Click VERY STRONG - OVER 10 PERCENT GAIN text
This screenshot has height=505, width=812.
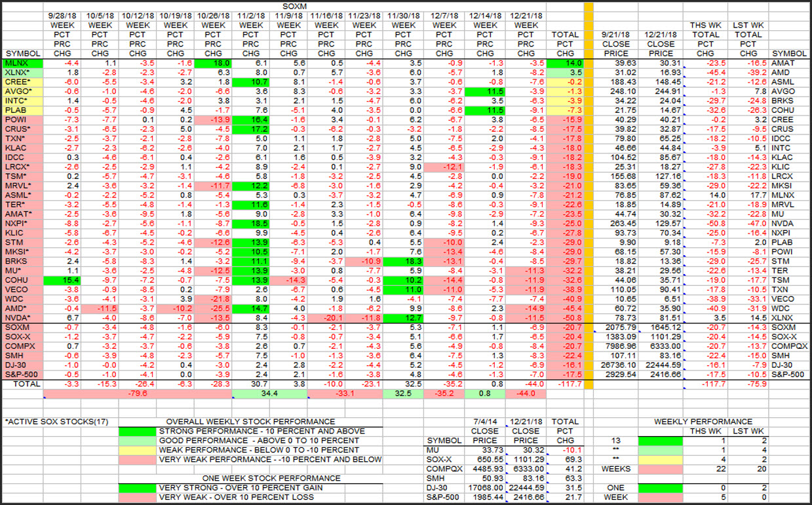pyautogui.click(x=235, y=488)
